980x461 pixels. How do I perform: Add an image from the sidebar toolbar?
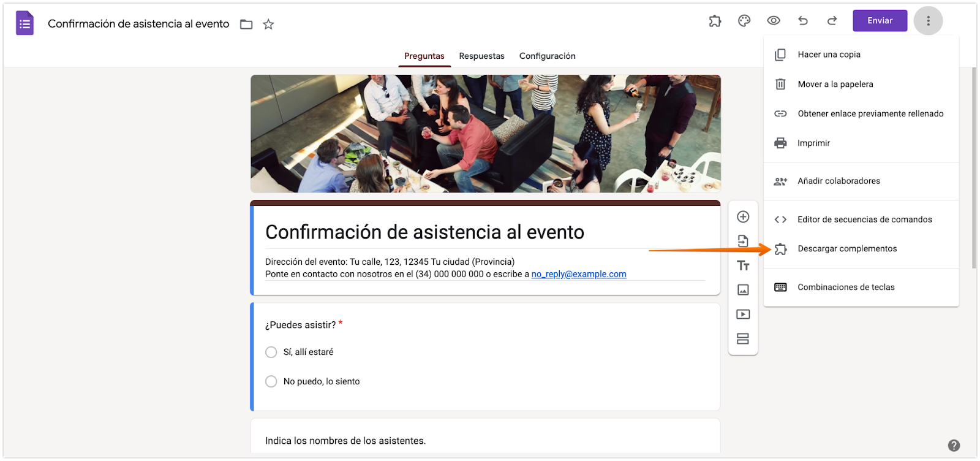[x=743, y=290]
